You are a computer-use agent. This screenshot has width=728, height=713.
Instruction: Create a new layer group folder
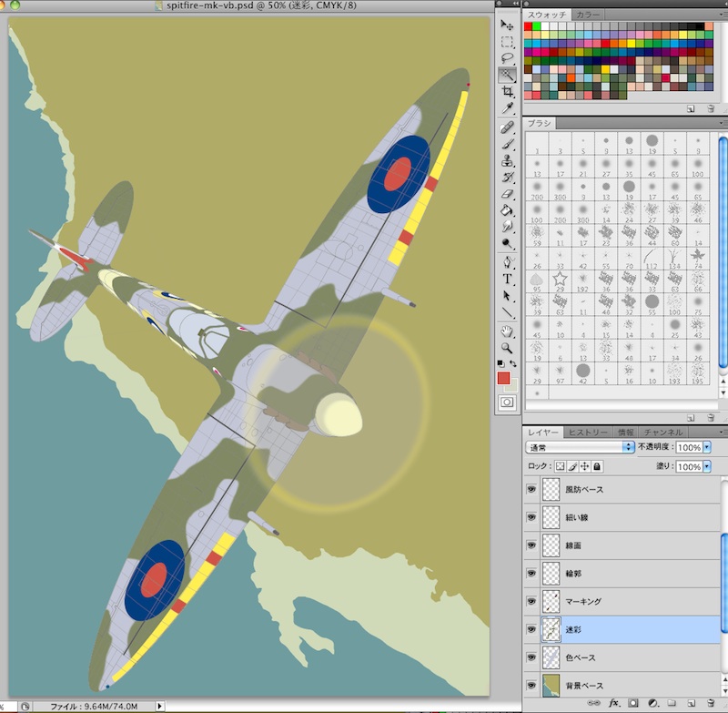[x=672, y=703]
